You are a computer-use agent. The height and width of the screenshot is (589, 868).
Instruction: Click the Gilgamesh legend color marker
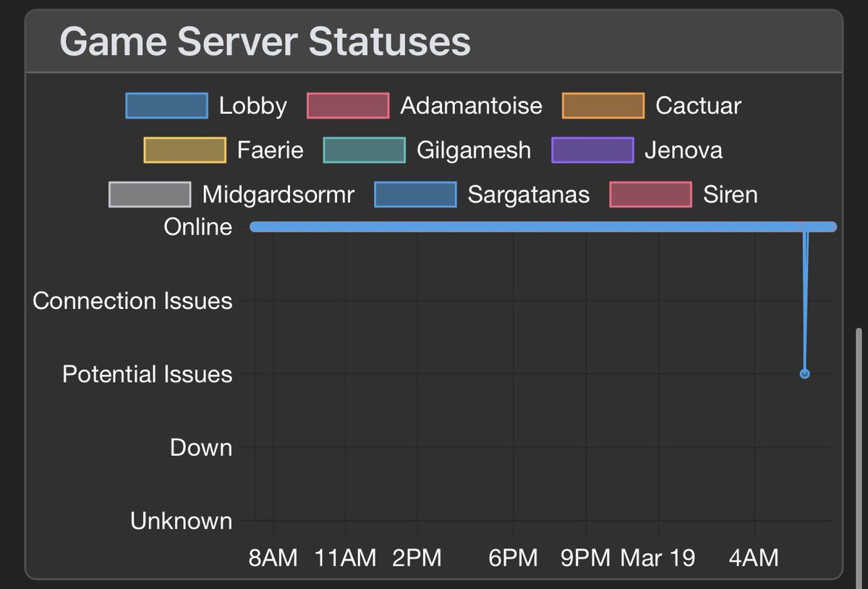pos(363,150)
